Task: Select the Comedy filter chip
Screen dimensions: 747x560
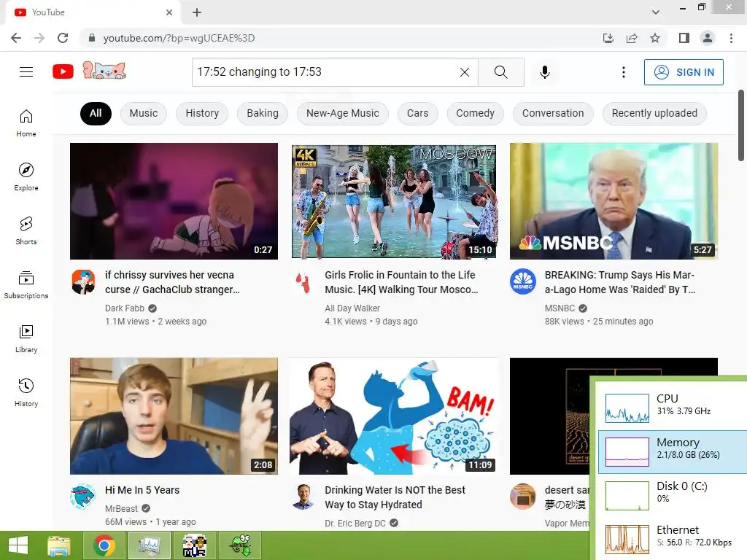Action: [476, 113]
